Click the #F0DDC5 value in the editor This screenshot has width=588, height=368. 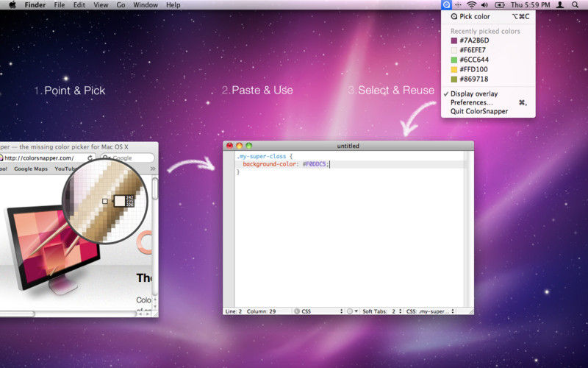[315, 164]
